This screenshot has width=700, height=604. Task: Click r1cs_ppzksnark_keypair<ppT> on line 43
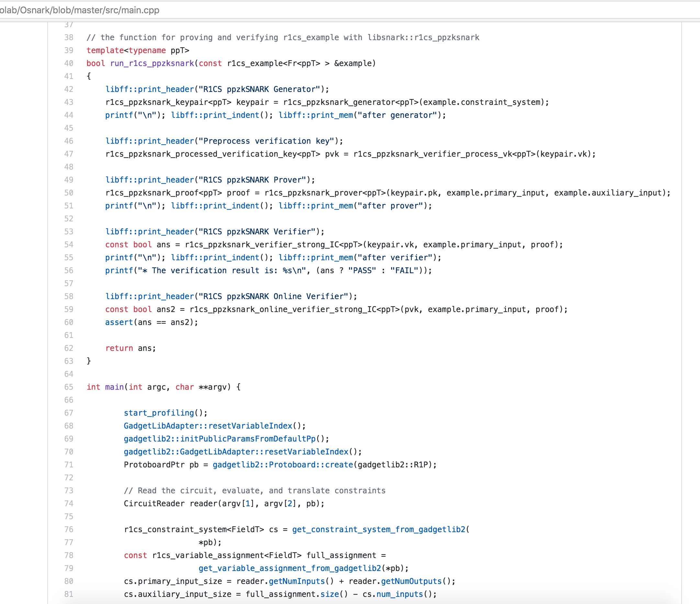(169, 102)
